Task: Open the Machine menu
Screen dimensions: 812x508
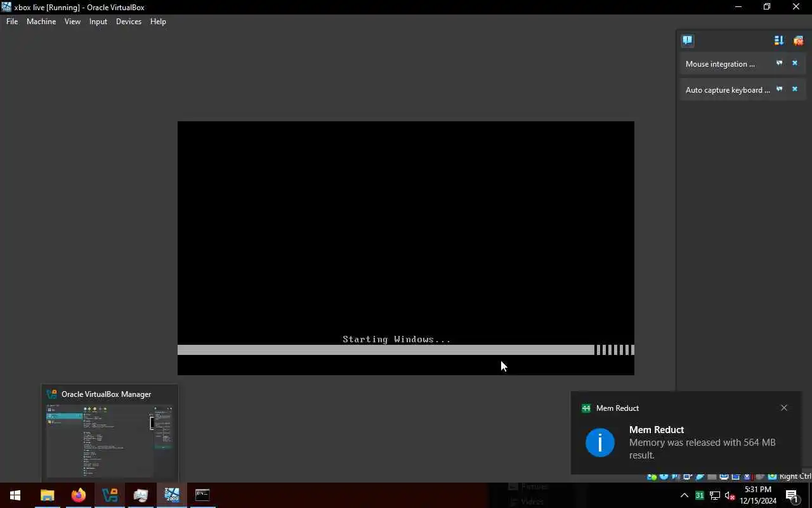Action: point(41,22)
